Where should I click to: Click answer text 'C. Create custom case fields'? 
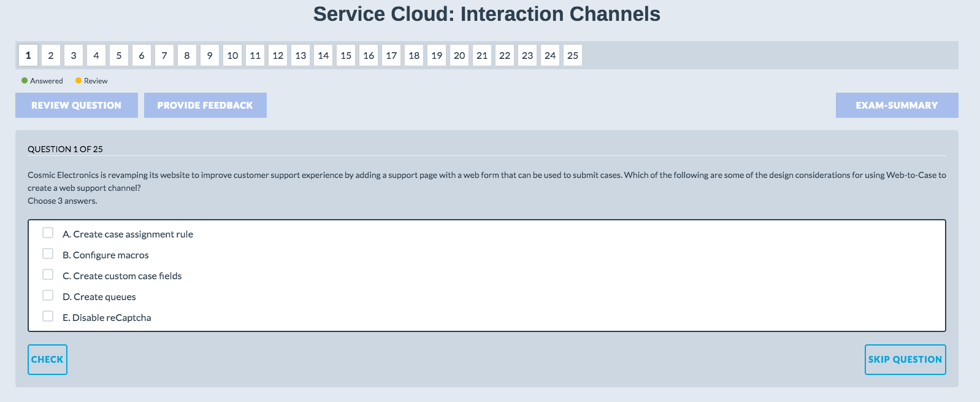pos(122,276)
